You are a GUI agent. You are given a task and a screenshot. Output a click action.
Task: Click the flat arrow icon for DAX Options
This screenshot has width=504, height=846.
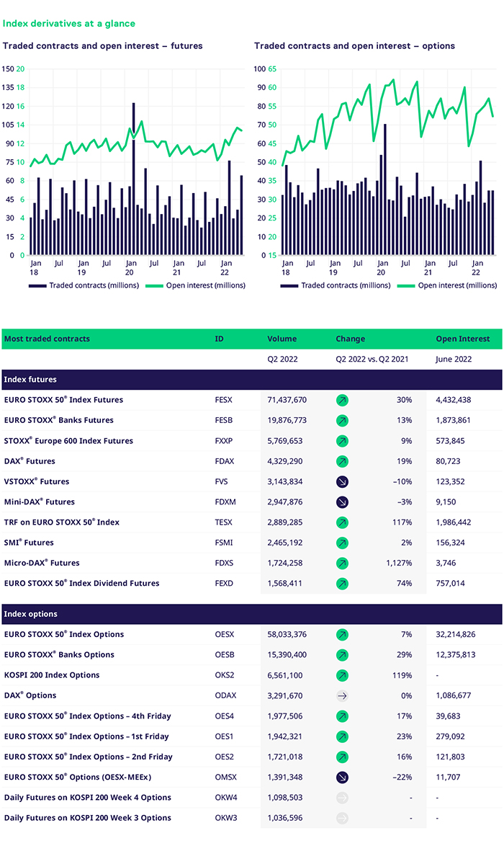tap(342, 695)
